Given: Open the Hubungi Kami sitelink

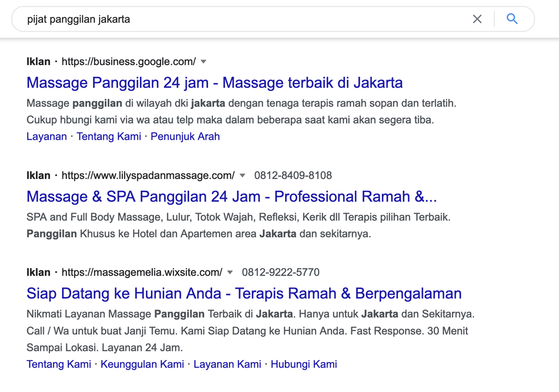Looking at the screenshot, I should (x=303, y=364).
